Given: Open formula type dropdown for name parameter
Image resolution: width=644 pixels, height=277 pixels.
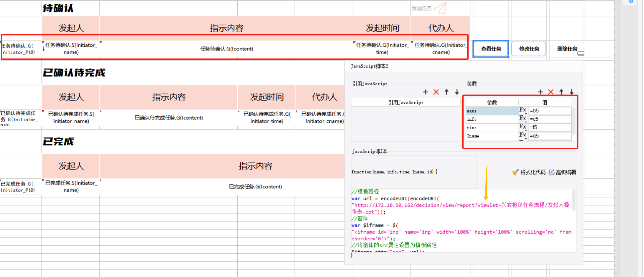Looking at the screenshot, I should pyautogui.click(x=523, y=110).
